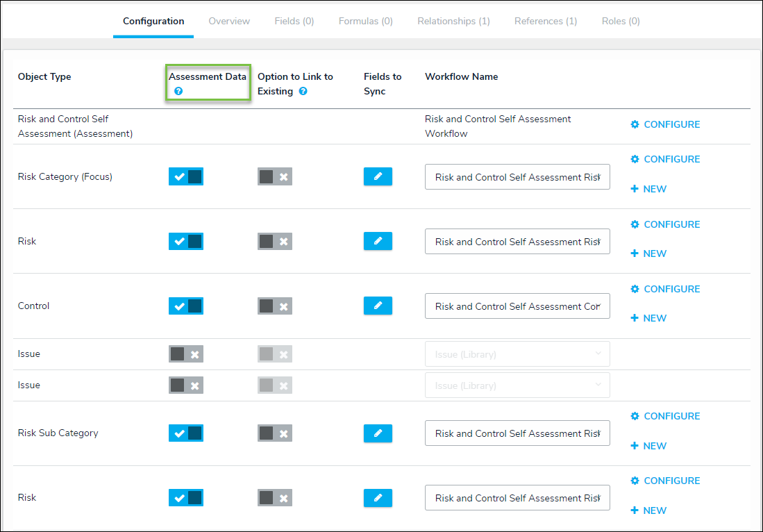
Task: Open the Relationships (1) tab
Action: (x=453, y=22)
